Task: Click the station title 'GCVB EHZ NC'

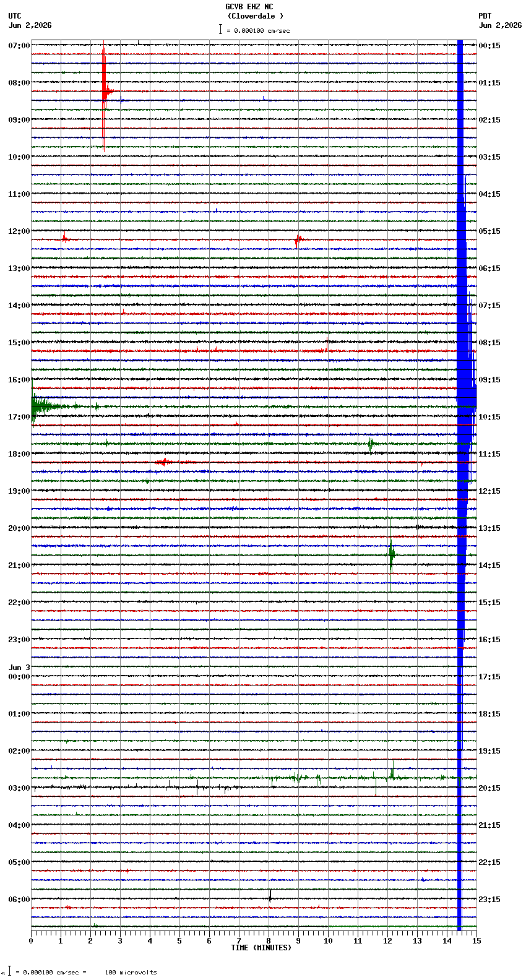Action: (x=249, y=7)
